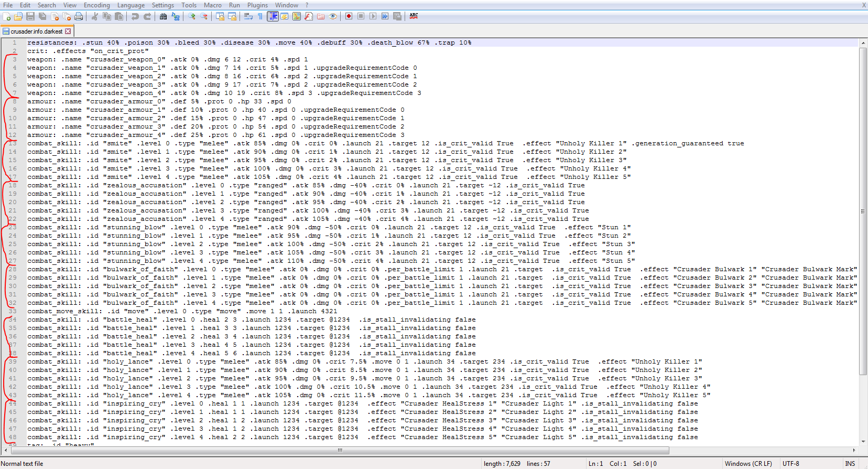Image resolution: width=868 pixels, height=469 pixels.
Task: Click the vertical scrollbar thumb
Action: coord(863,211)
